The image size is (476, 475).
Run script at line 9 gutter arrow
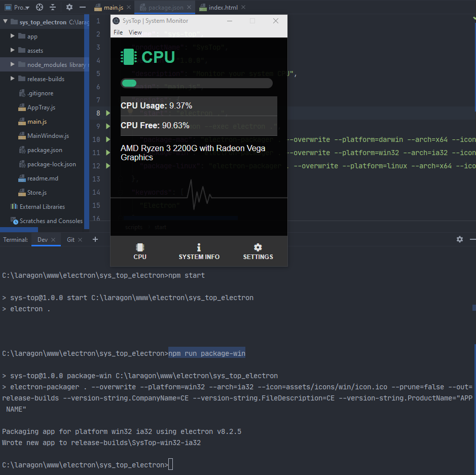[x=108, y=126]
